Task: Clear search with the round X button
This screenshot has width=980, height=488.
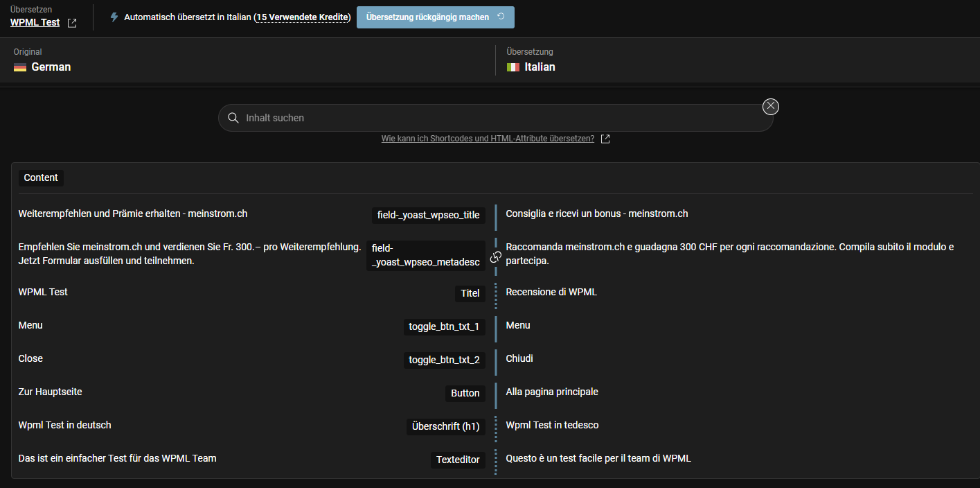Action: 771,106
